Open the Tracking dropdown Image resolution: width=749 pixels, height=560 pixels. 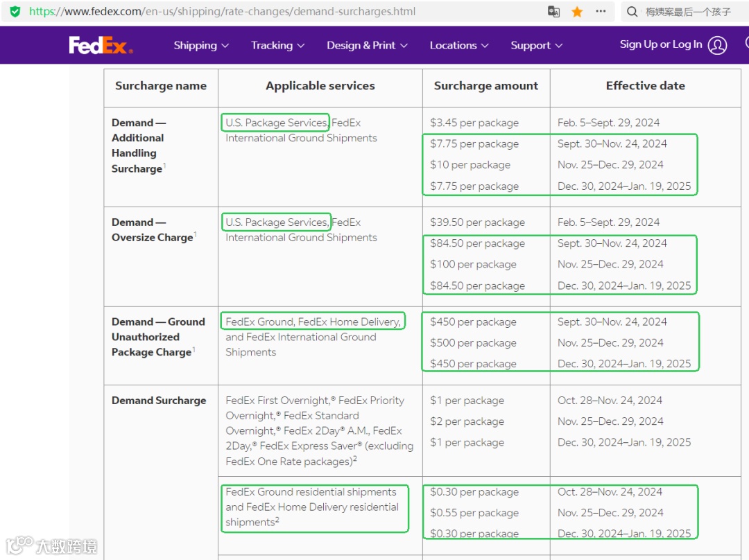click(x=277, y=45)
